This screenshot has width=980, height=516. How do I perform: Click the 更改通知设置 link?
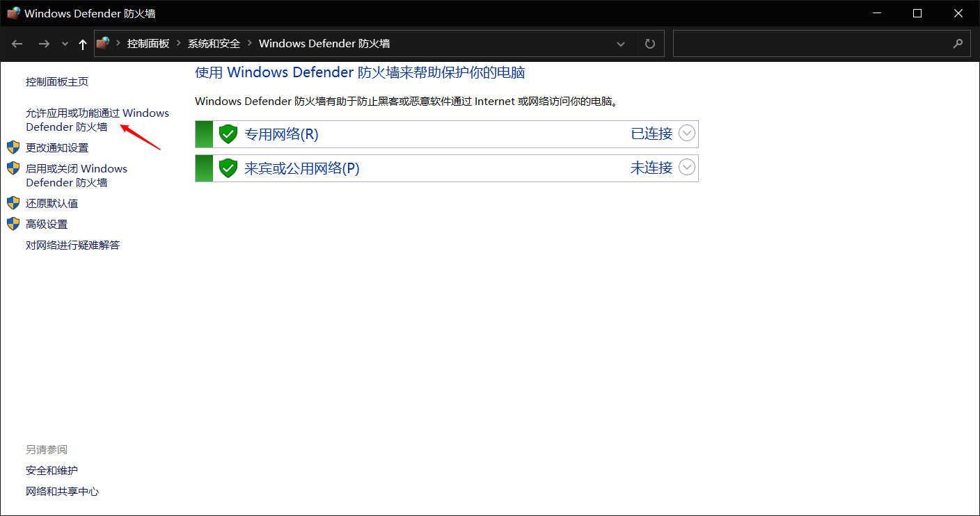click(x=57, y=147)
